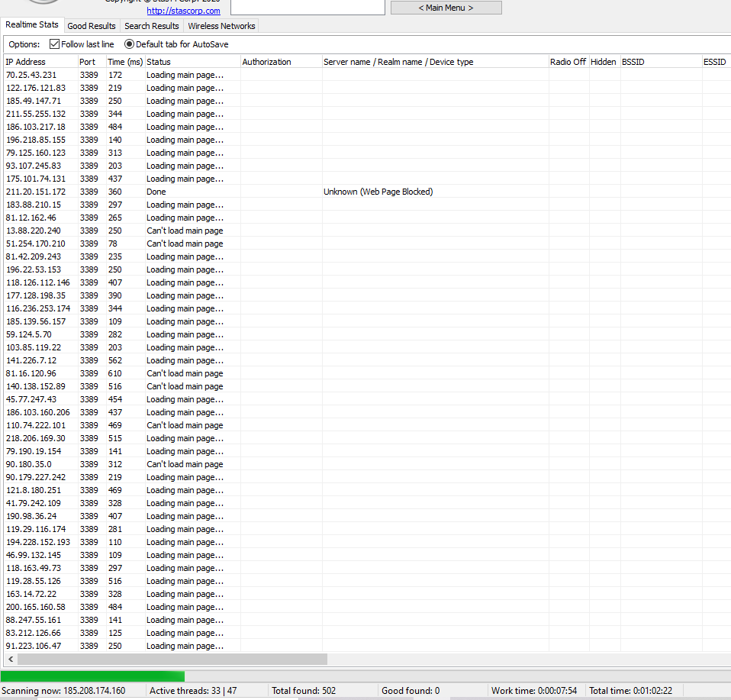Open the Search Results tab
Screen dimensions: 731x700
(152, 26)
